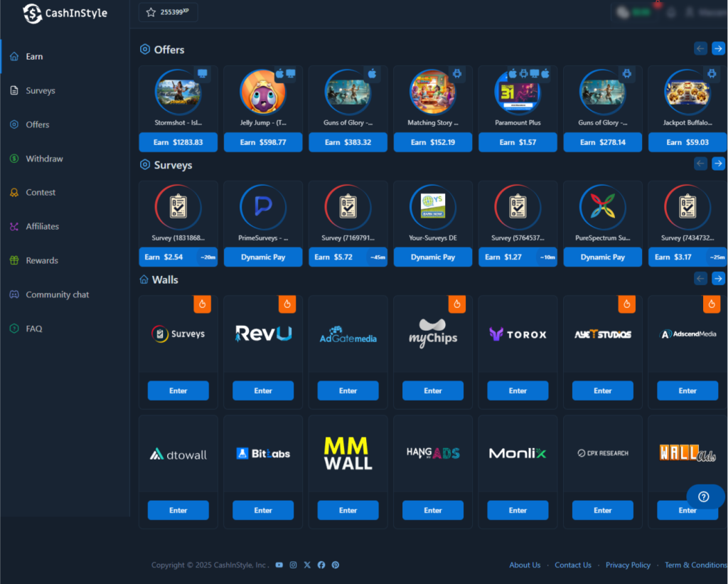
Task: Click Earn $2.54 survey button
Action: (x=178, y=257)
